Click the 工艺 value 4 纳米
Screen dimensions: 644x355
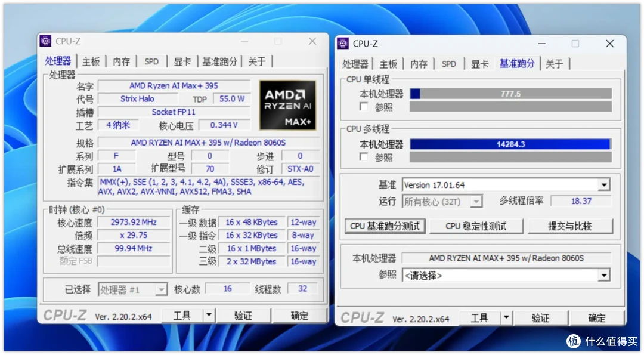pyautogui.click(x=118, y=125)
